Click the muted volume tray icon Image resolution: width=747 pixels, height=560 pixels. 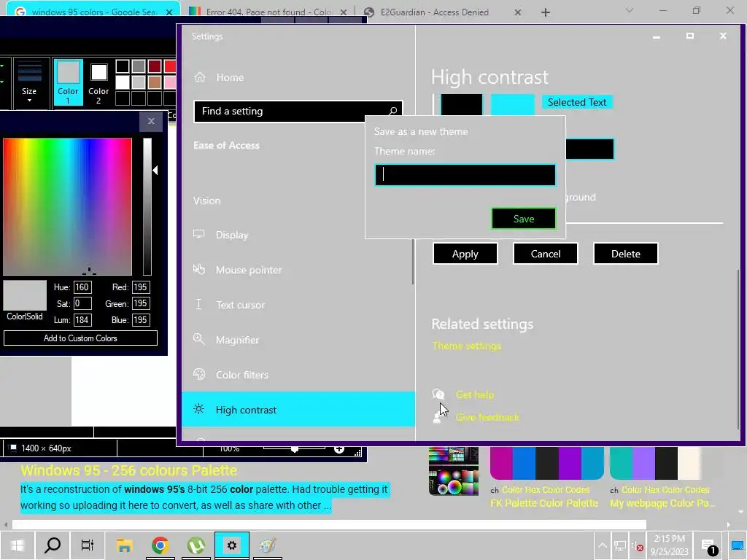637,546
